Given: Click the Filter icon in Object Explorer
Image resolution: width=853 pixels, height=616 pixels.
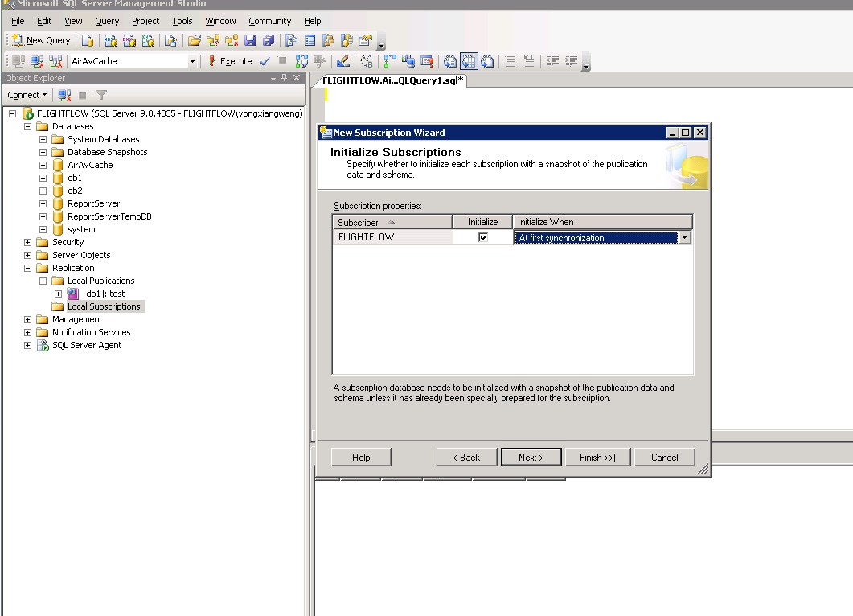Looking at the screenshot, I should 101,95.
